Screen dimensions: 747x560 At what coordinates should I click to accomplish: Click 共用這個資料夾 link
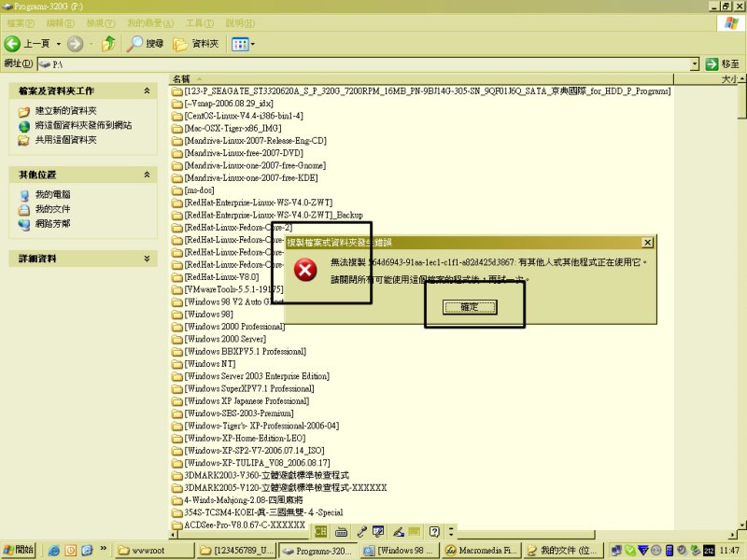(x=65, y=139)
